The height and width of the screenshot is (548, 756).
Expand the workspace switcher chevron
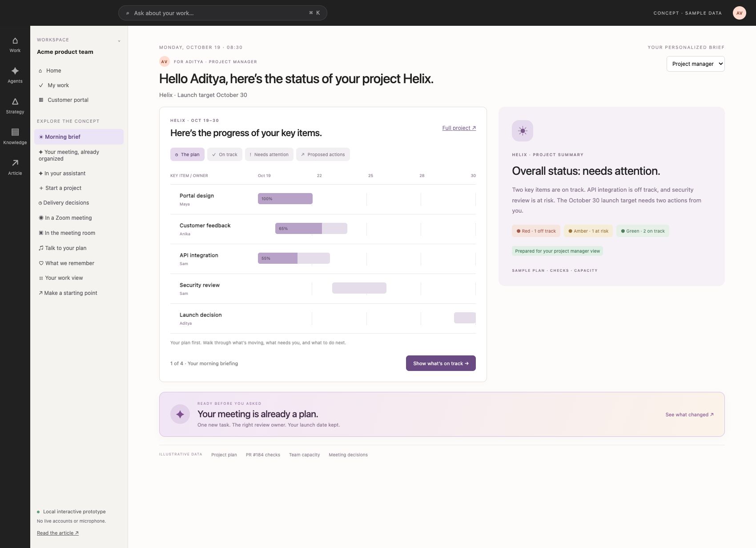click(x=119, y=41)
